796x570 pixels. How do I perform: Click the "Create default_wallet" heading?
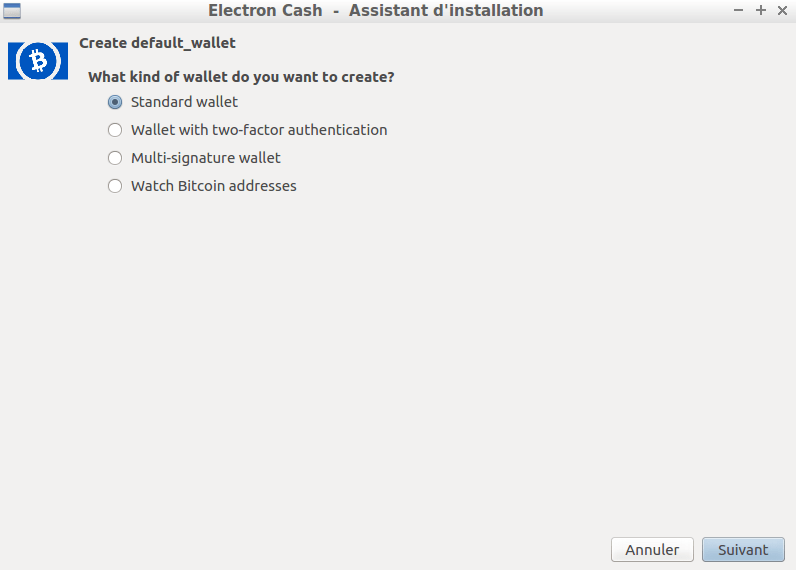pyautogui.click(x=157, y=43)
